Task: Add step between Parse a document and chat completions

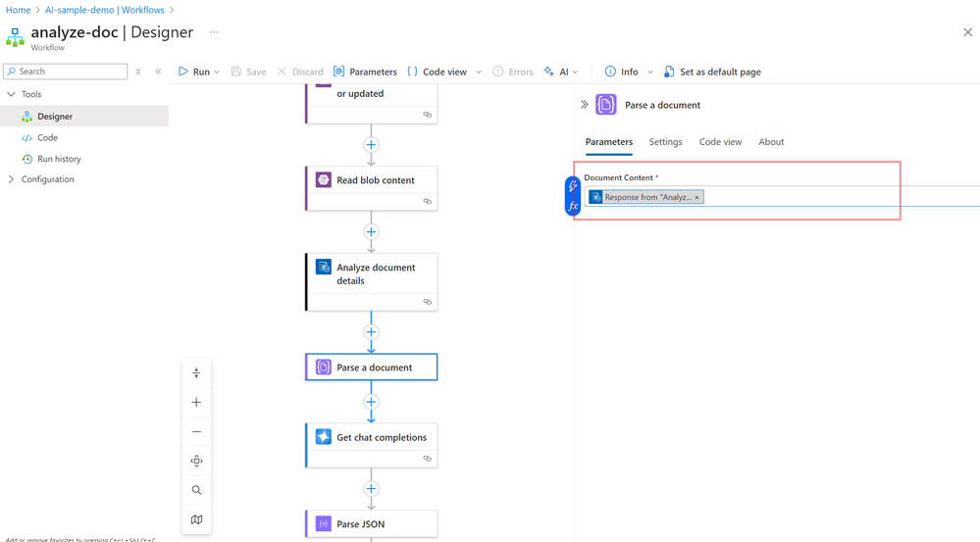Action: (371, 402)
